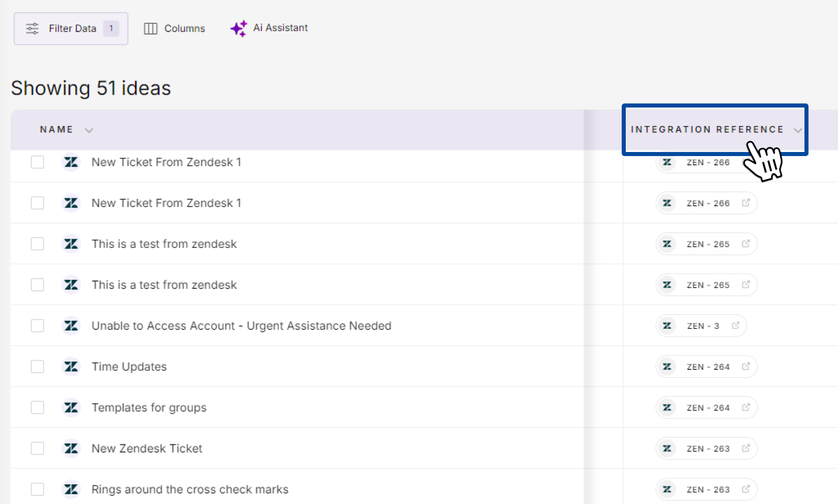Click the Zendesk icon next to "Time Updates"
838x504 pixels.
[71, 366]
